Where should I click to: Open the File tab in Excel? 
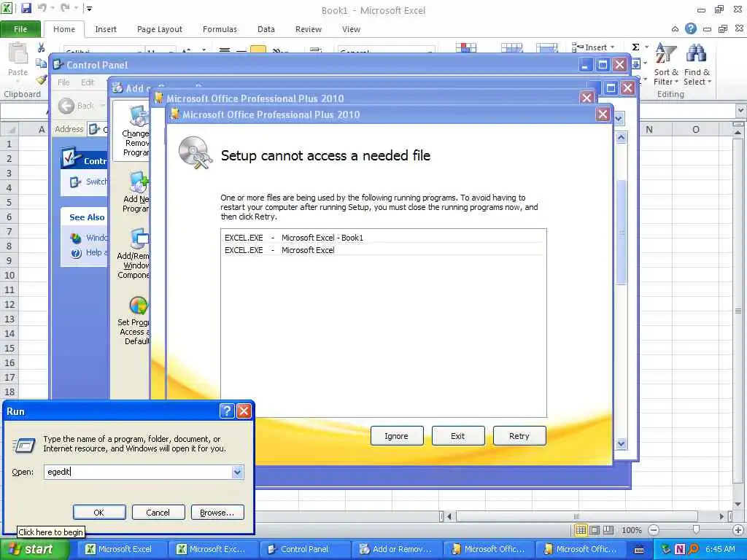[x=20, y=29]
